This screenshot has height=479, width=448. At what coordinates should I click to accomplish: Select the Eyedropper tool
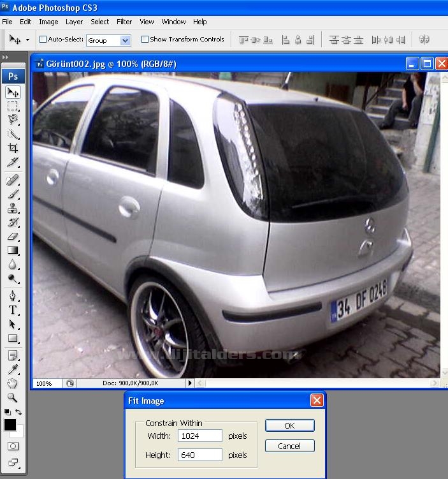point(13,370)
